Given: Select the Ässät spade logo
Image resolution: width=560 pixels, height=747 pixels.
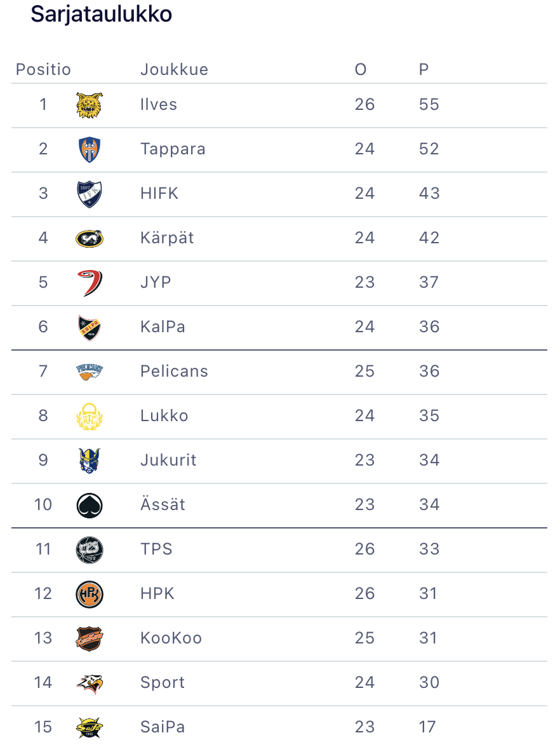Looking at the screenshot, I should click(x=90, y=505).
